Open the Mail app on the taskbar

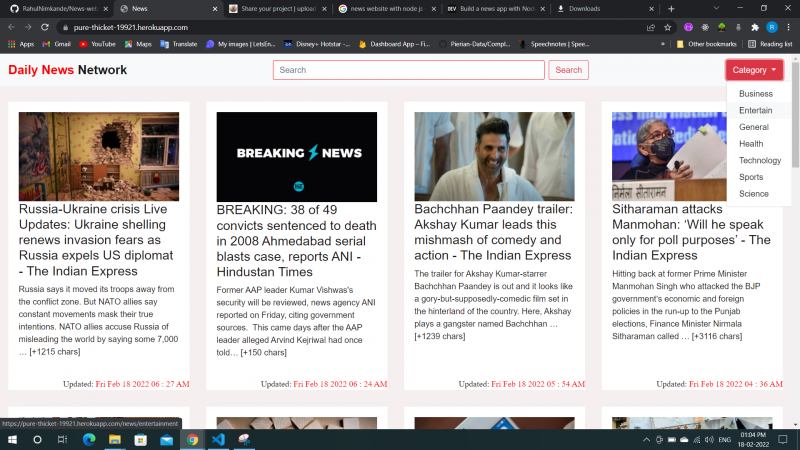pos(166,439)
